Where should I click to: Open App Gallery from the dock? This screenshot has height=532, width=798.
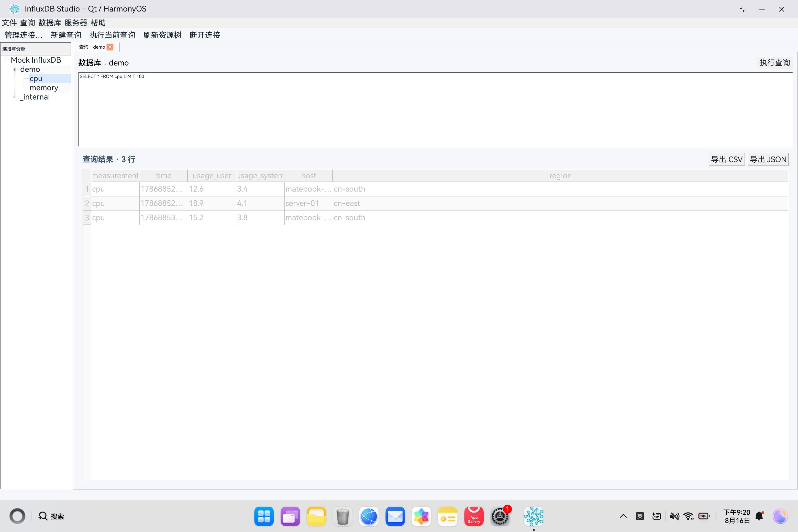pos(474,516)
